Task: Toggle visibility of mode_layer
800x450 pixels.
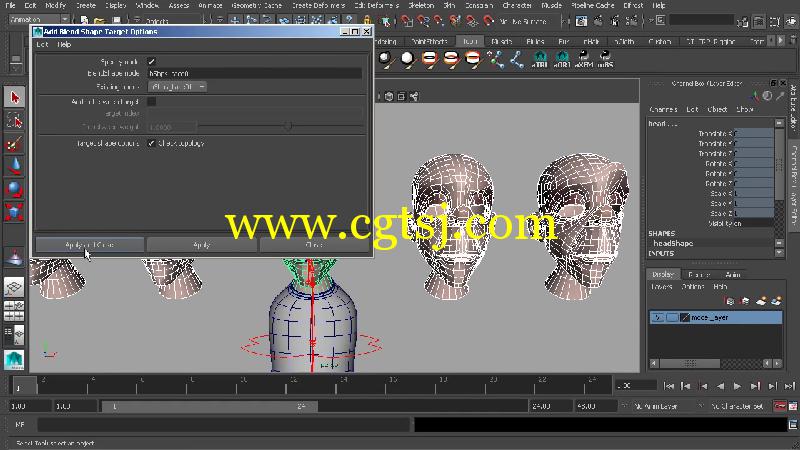Action: tap(658, 317)
